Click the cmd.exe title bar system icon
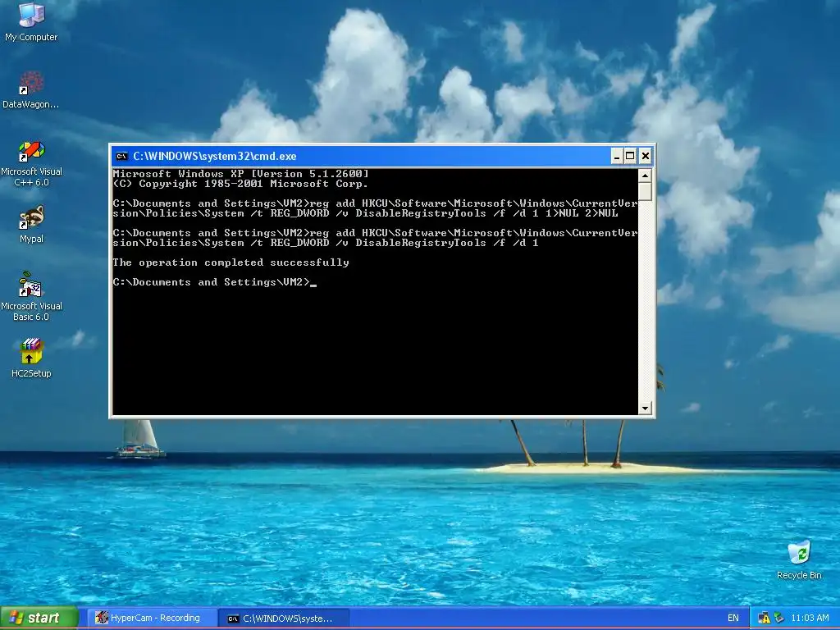This screenshot has height=630, width=840. pos(122,157)
